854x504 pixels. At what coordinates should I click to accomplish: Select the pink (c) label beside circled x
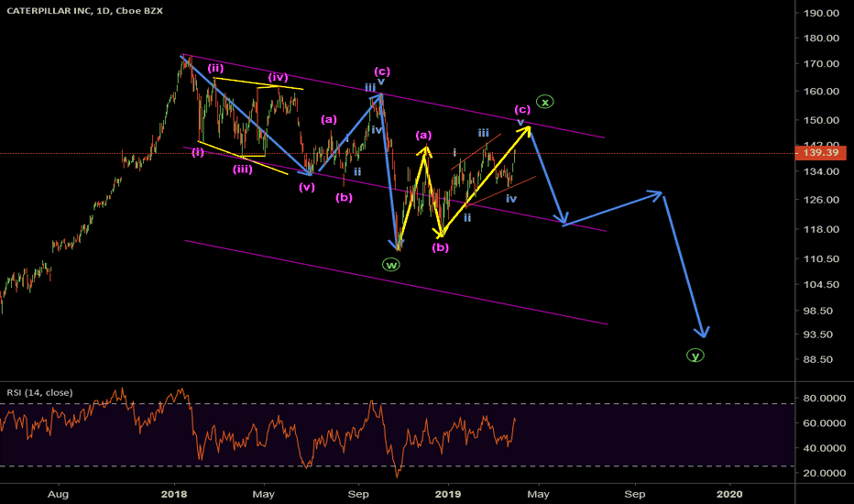click(x=522, y=110)
